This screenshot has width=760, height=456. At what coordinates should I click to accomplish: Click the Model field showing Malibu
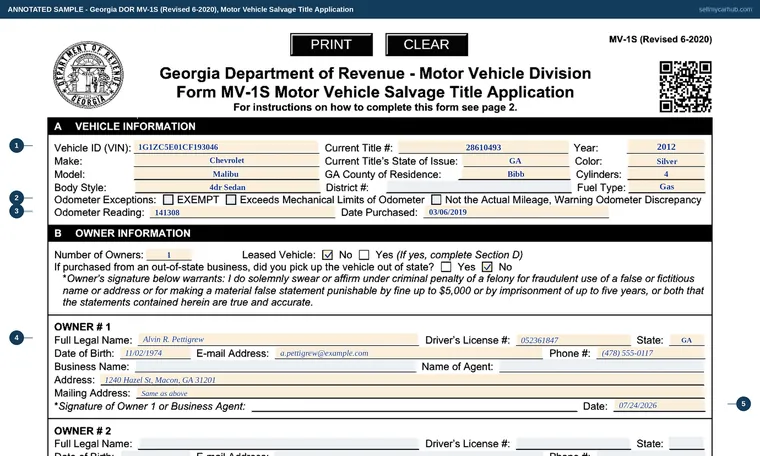tap(226, 174)
